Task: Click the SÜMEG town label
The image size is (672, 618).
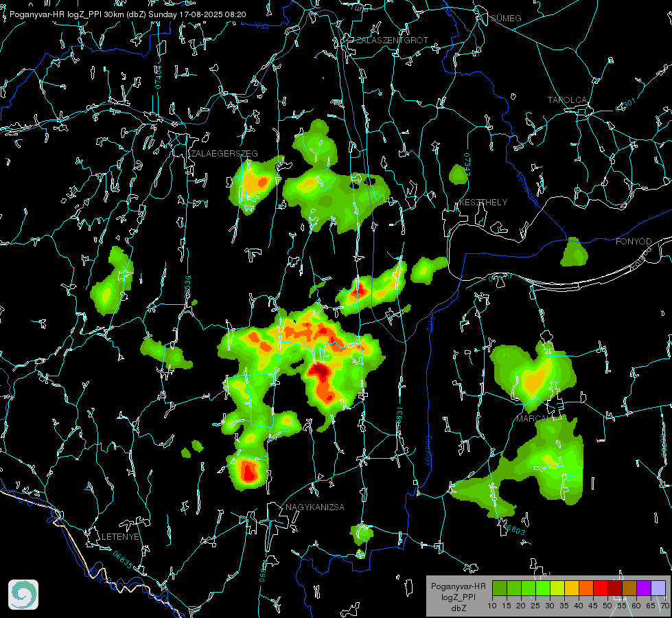Action: pyautogui.click(x=506, y=18)
